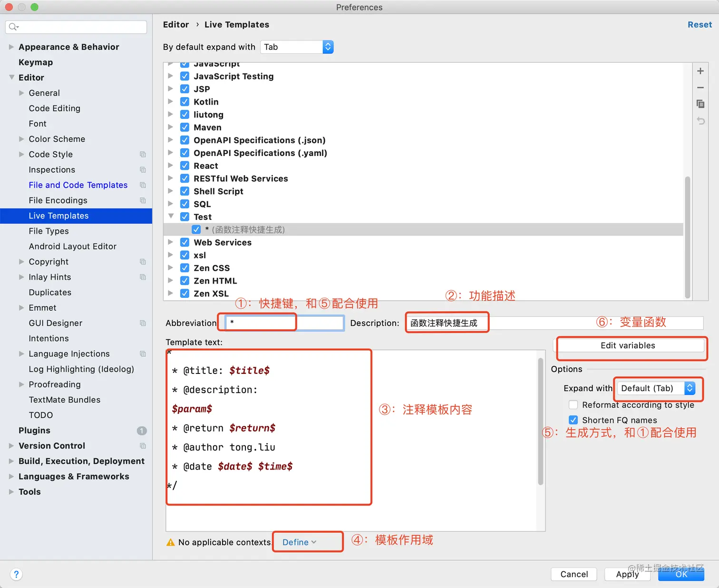This screenshot has width=719, height=588.
Task: Click the Restore deleted defaults undo icon
Action: pyautogui.click(x=700, y=120)
